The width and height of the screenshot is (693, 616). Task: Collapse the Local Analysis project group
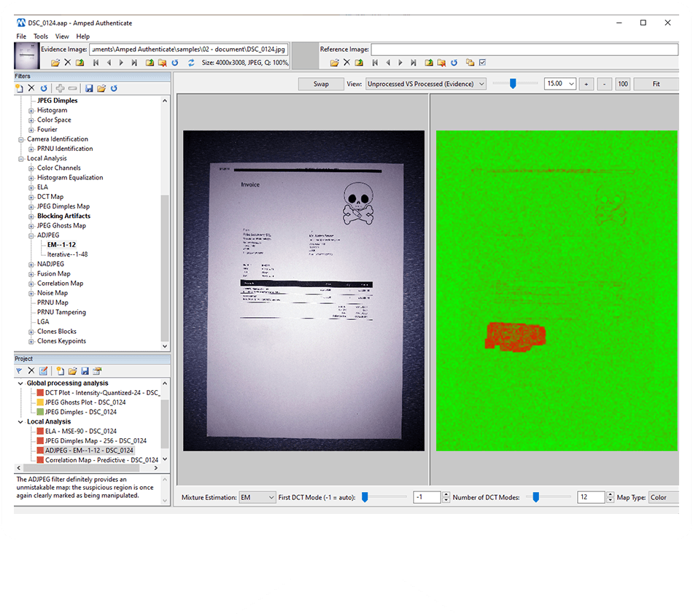pos(20,421)
